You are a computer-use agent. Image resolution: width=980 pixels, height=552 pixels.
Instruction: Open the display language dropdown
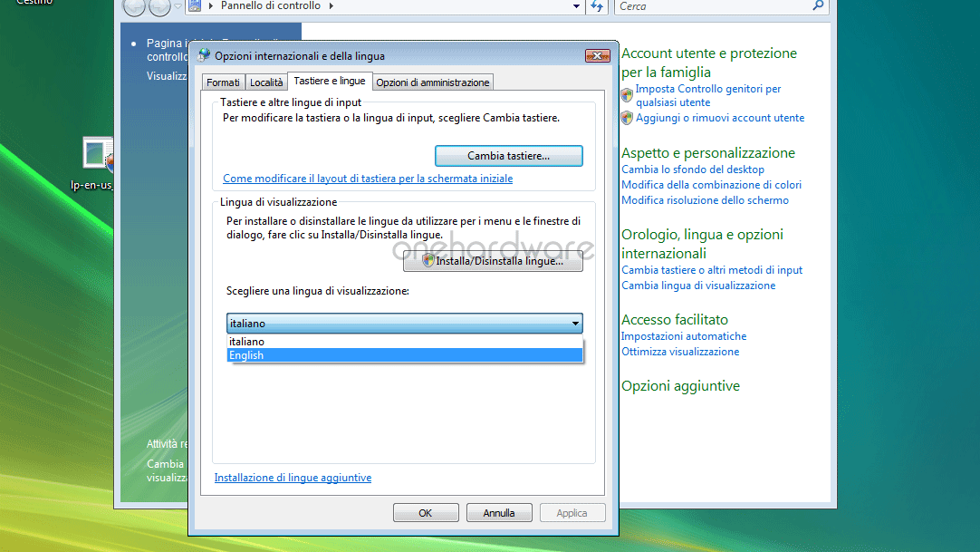click(573, 323)
